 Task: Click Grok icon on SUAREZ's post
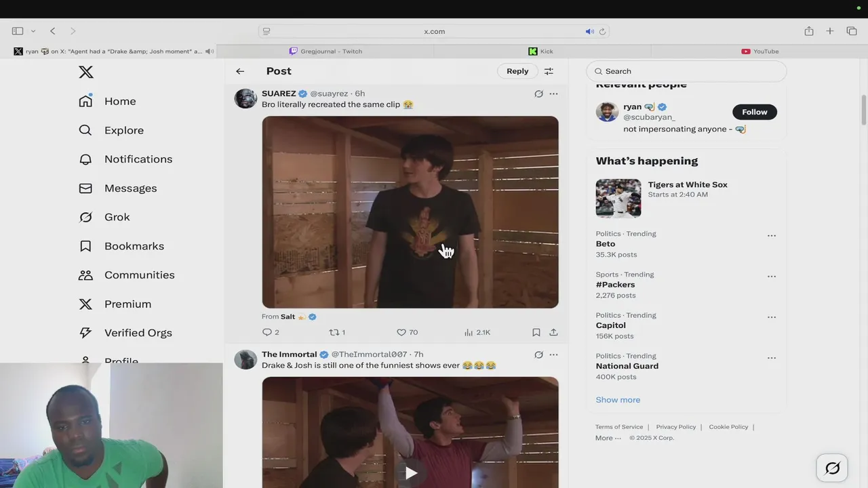pyautogui.click(x=538, y=94)
